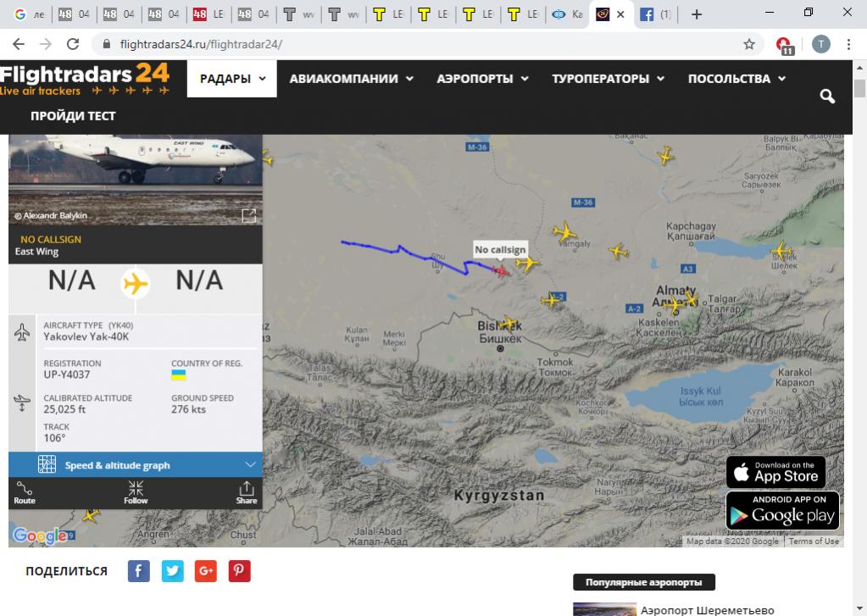Click the browser address bar
This screenshot has width=867, height=616.
[424, 44]
